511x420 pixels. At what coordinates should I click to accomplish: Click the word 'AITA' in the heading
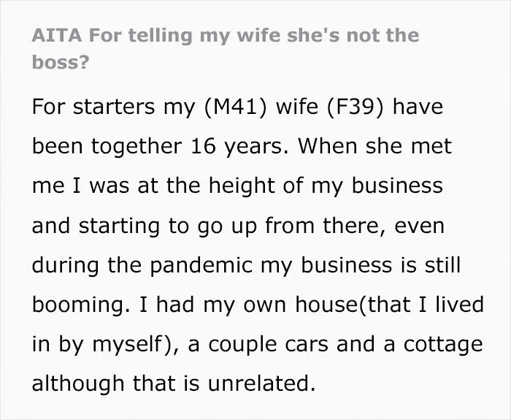point(57,35)
